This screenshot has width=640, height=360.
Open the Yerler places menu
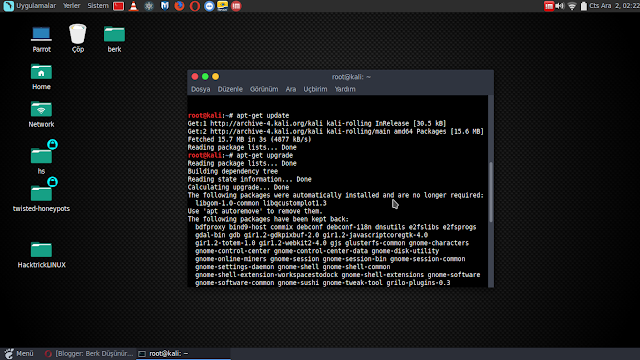pos(71,6)
